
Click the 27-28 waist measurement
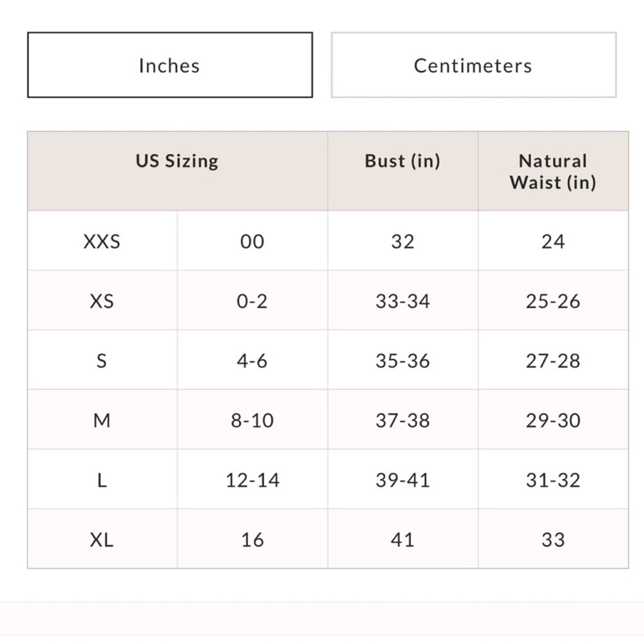coord(553,360)
